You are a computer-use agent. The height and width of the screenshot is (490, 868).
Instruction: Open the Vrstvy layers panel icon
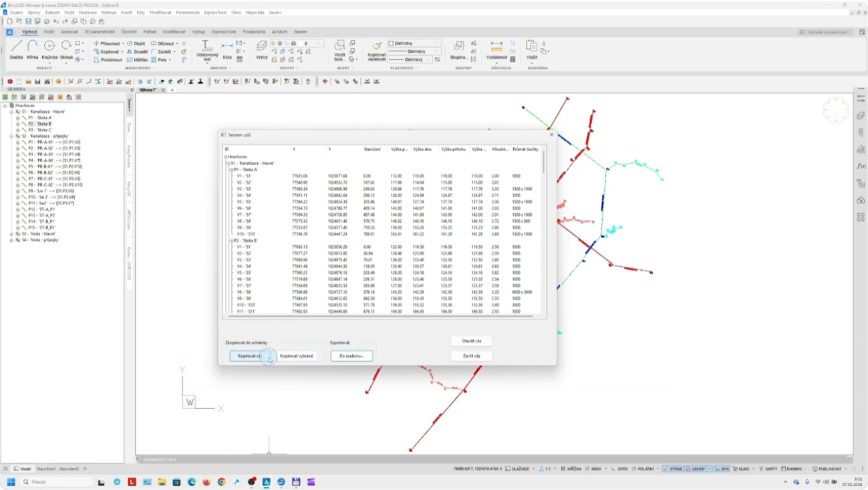(262, 49)
